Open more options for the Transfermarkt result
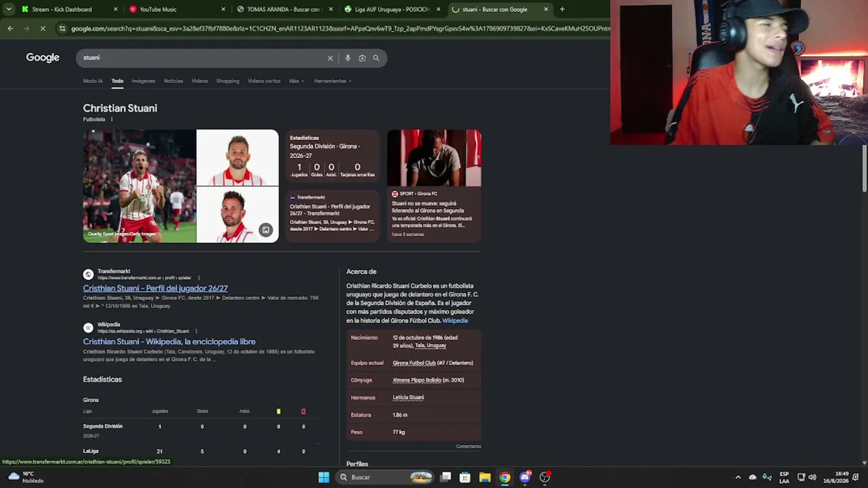Screen dimensions: 868x488 coord(199,278)
